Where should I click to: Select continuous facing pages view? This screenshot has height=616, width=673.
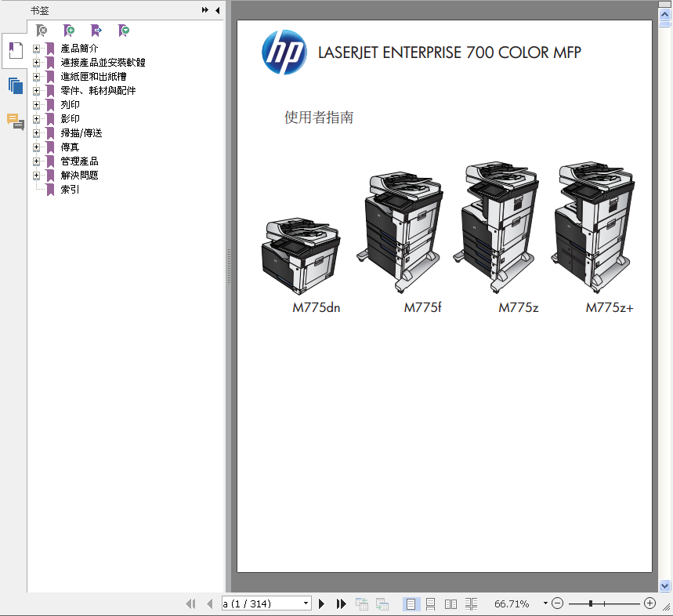[471, 604]
